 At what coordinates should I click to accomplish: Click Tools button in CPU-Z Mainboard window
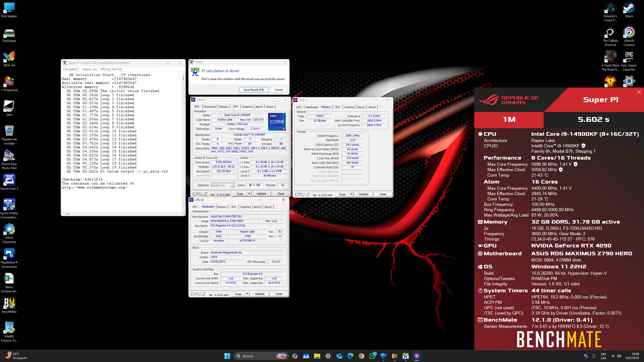(238, 294)
